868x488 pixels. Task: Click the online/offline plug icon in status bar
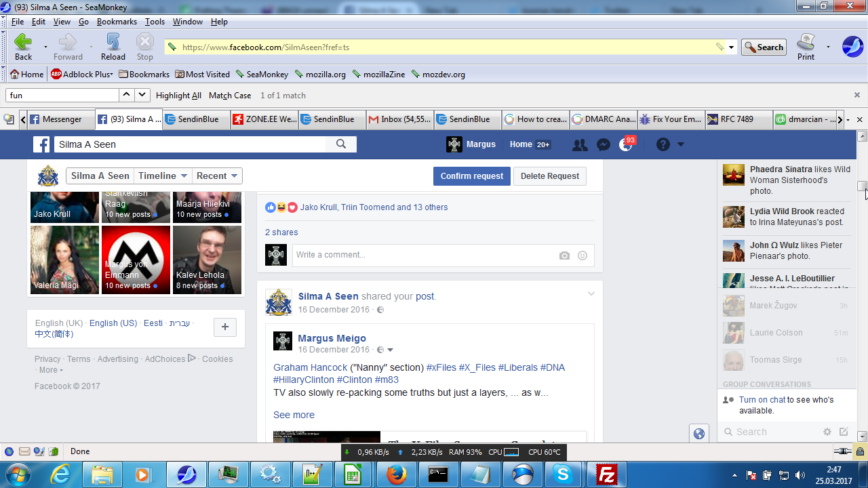coord(843,451)
